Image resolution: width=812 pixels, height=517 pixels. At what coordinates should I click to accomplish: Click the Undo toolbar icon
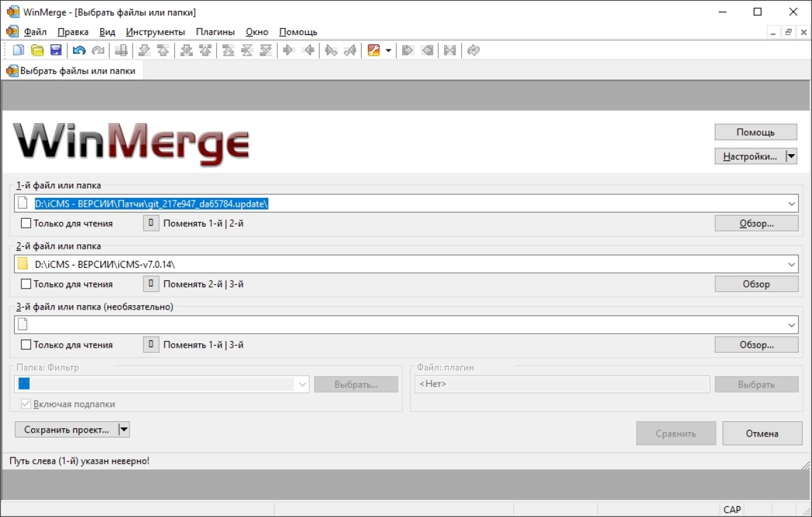(79, 50)
